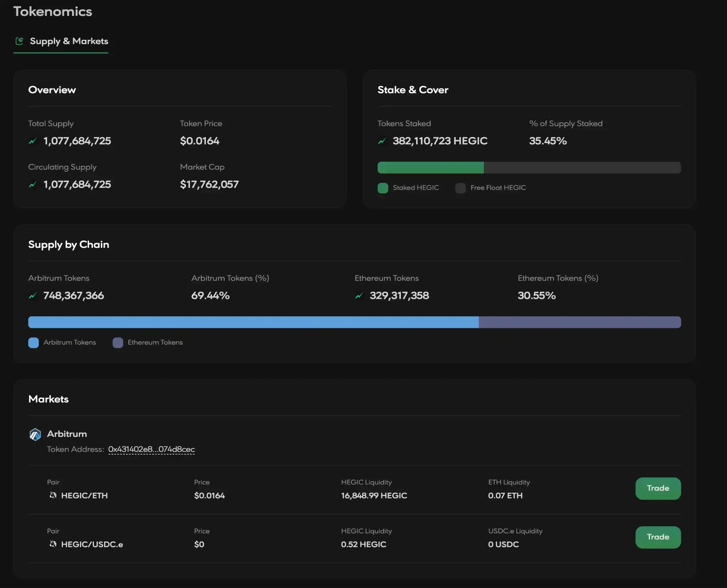Click the 382,110,723 HEGIC staked value

pyautogui.click(x=440, y=141)
